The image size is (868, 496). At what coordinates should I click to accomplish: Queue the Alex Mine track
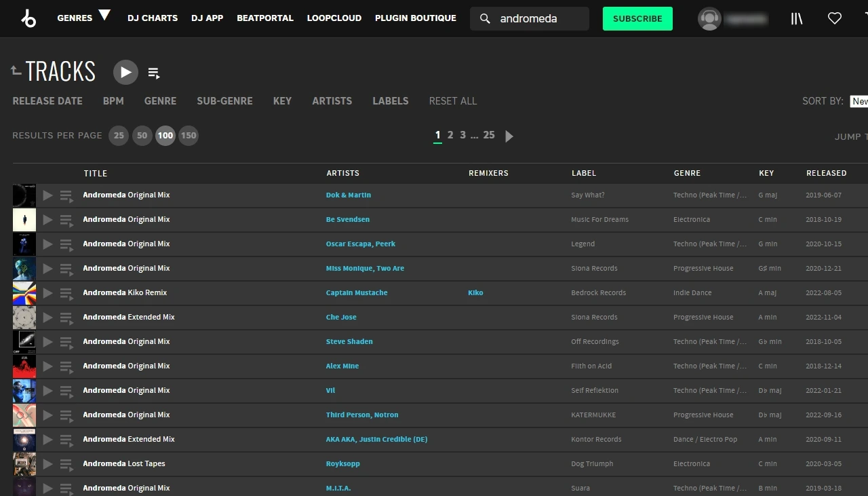66,367
